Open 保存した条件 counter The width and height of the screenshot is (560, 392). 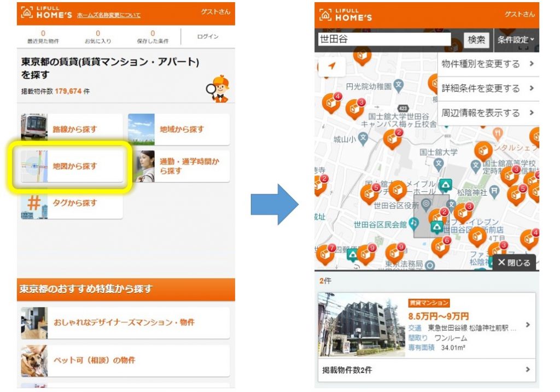pos(153,37)
